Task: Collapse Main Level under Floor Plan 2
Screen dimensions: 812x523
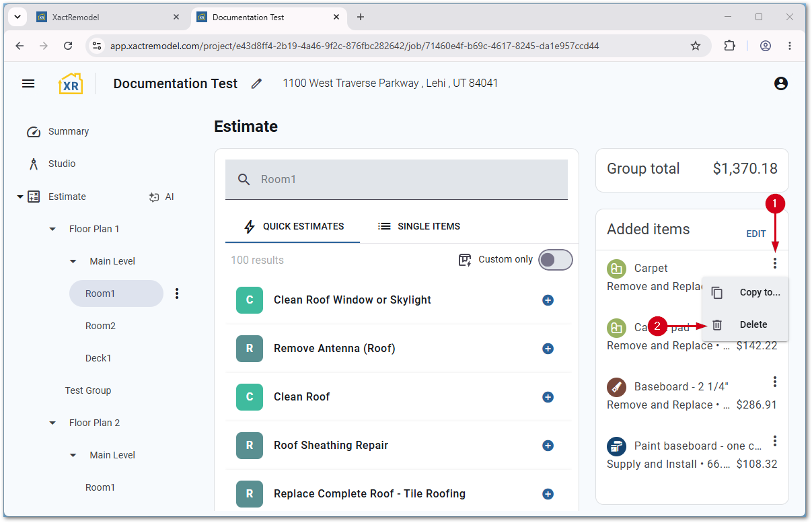Action: [73, 455]
